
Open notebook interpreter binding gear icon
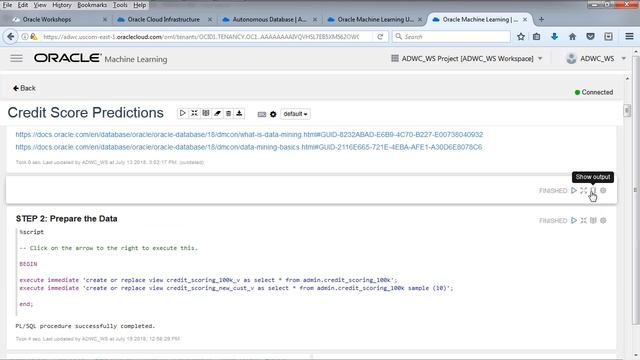pyautogui.click(x=273, y=114)
